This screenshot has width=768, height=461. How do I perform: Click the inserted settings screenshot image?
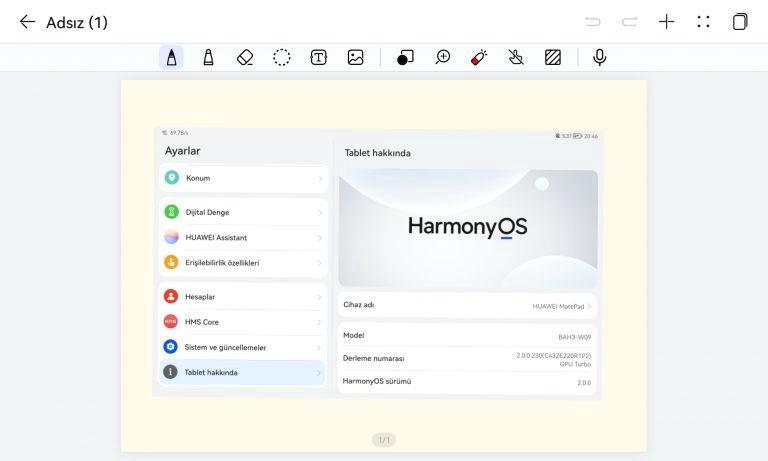click(377, 264)
